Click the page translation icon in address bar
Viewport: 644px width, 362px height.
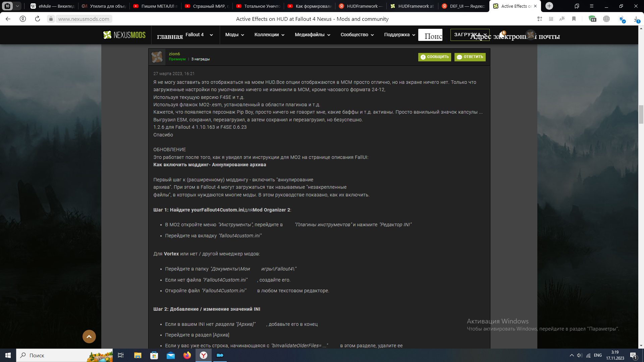[562, 19]
